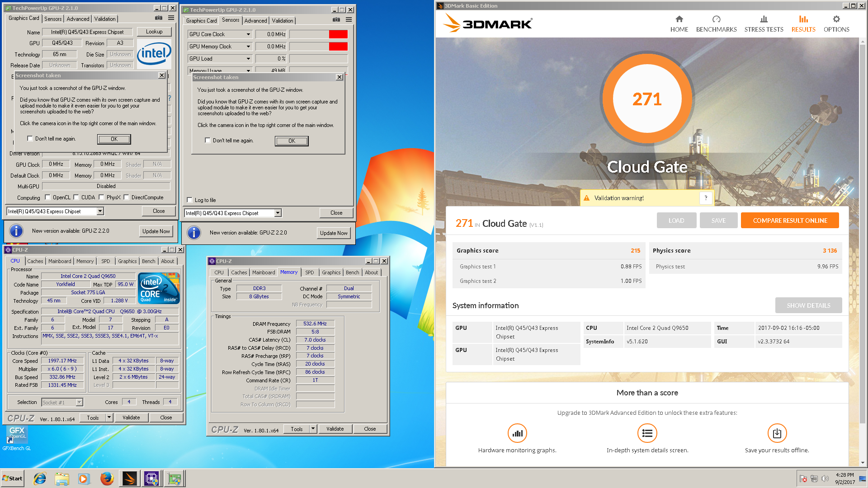Click validation warning help question mark
This screenshot has height=488, width=868.
[x=706, y=198]
